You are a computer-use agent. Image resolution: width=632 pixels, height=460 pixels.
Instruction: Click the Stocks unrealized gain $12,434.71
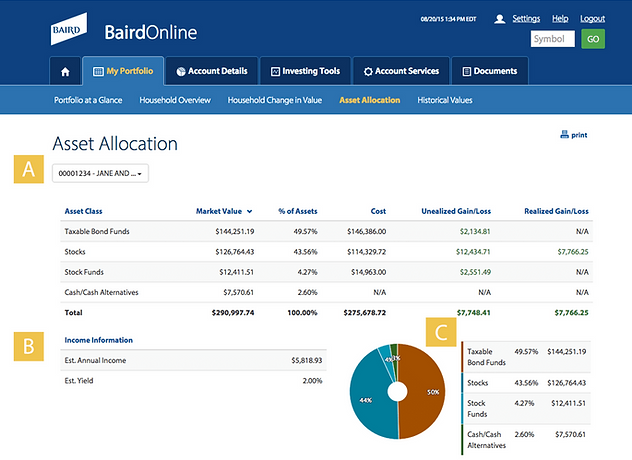tap(473, 252)
